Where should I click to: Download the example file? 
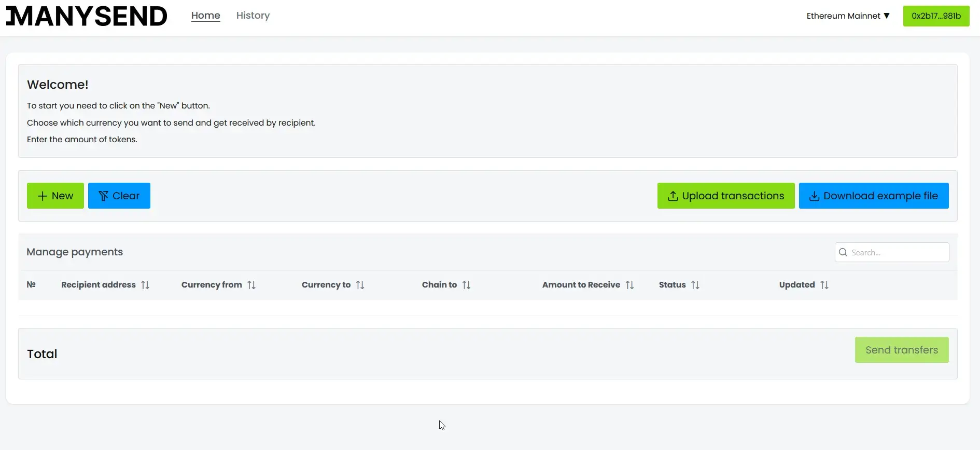(873, 196)
